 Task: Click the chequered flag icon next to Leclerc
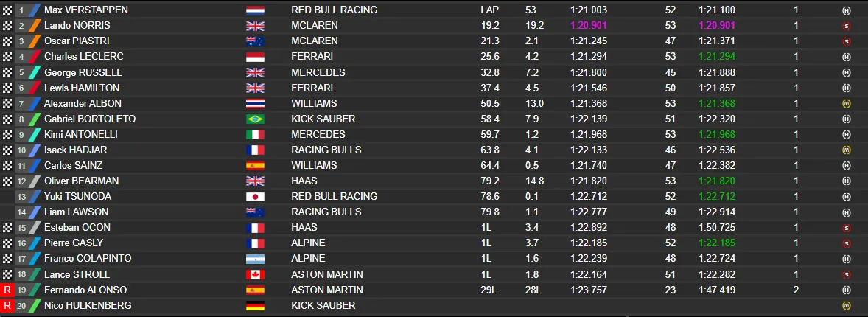click(7, 57)
